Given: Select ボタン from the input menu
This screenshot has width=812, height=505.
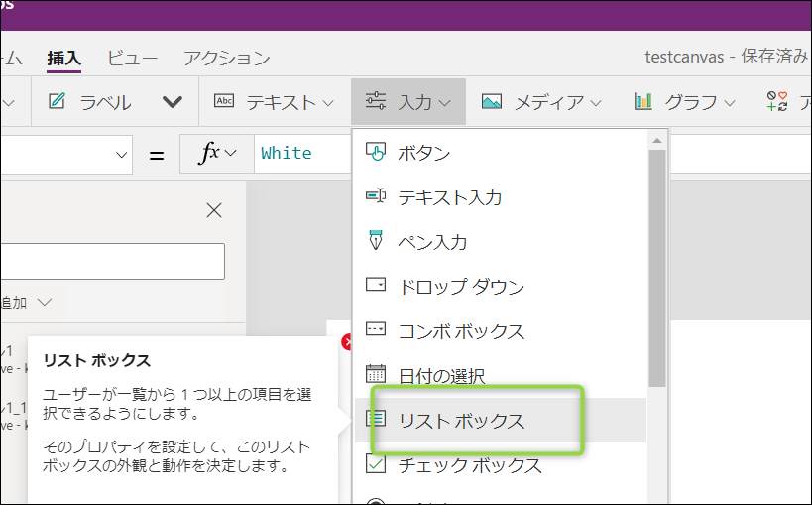Looking at the screenshot, I should tap(501, 153).
